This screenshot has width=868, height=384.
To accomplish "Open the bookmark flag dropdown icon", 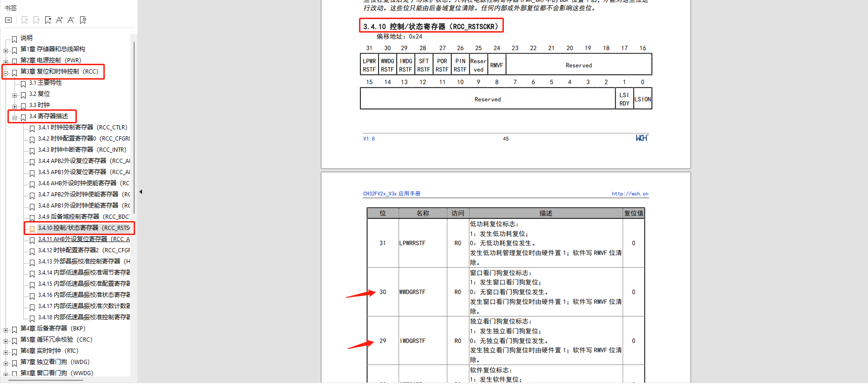I will click(48, 20).
